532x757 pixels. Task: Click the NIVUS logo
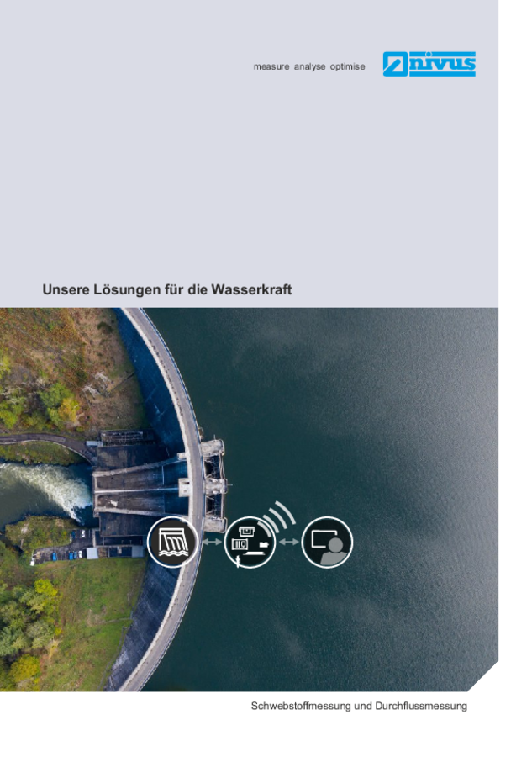click(429, 64)
